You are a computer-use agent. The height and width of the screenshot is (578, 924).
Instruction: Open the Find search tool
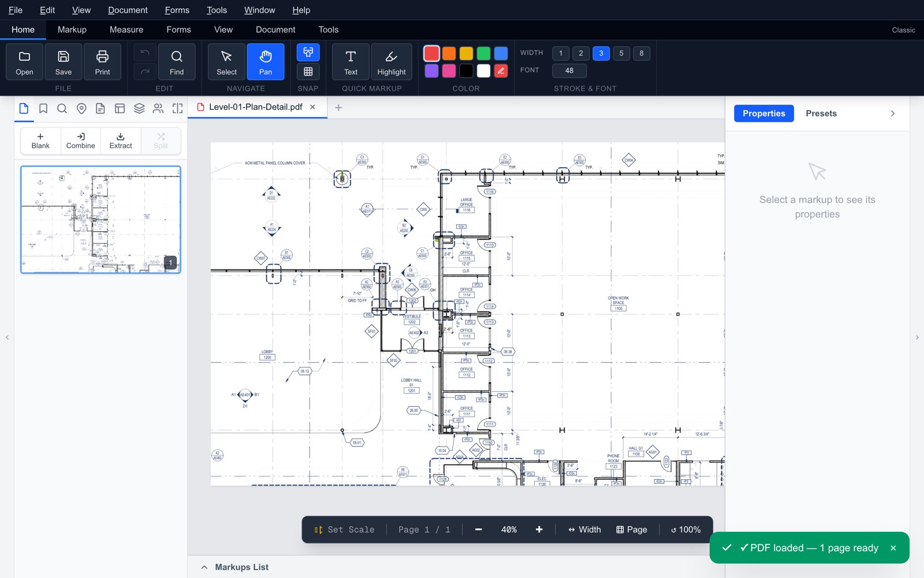[x=177, y=62]
